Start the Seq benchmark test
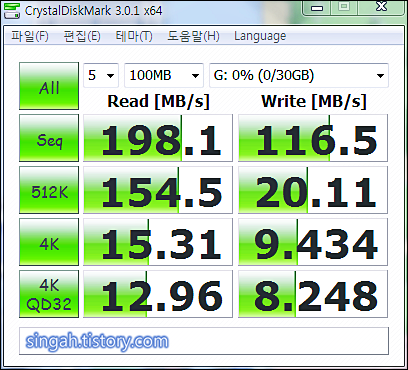This screenshot has width=408, height=370. [49, 138]
